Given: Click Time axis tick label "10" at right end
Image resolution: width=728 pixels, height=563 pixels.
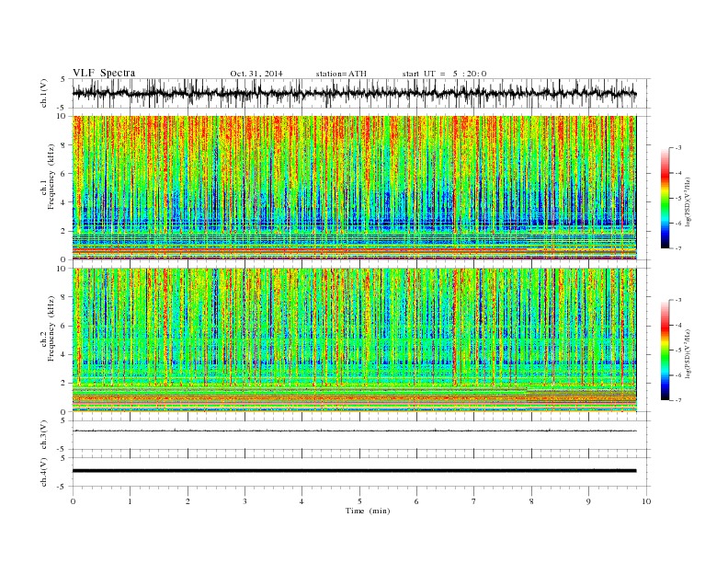Looking at the screenshot, I should point(646,501).
